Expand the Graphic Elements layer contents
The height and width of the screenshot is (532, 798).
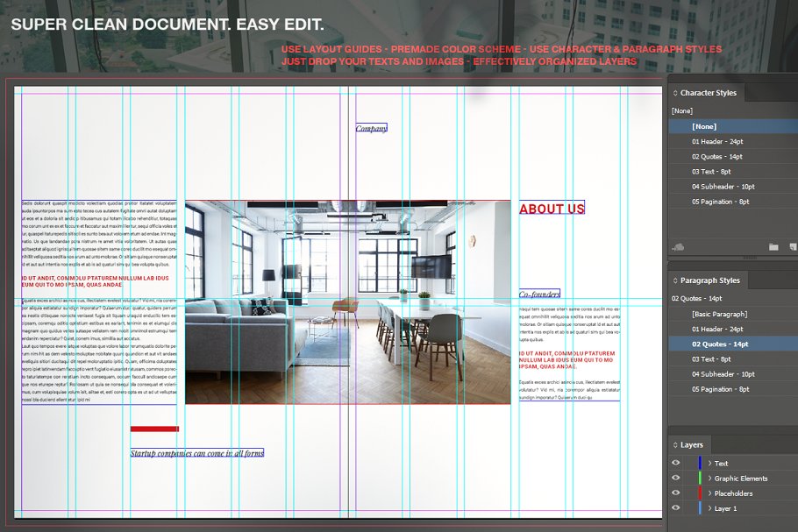[x=709, y=479]
